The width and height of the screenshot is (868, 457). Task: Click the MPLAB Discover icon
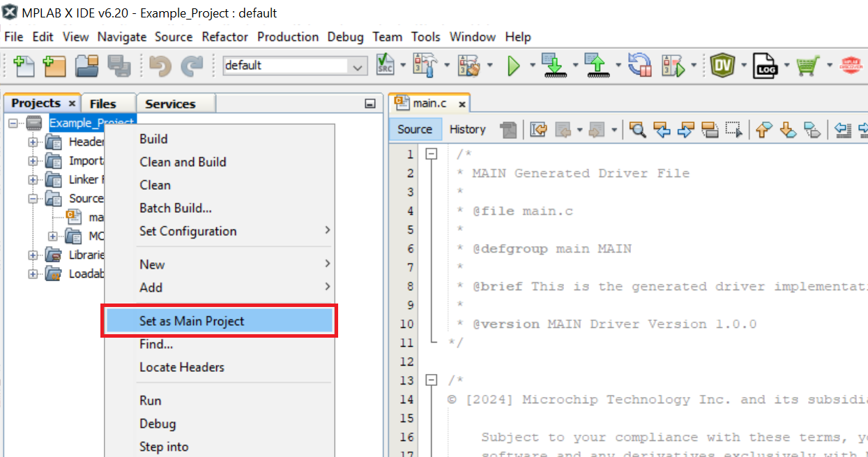[851, 66]
